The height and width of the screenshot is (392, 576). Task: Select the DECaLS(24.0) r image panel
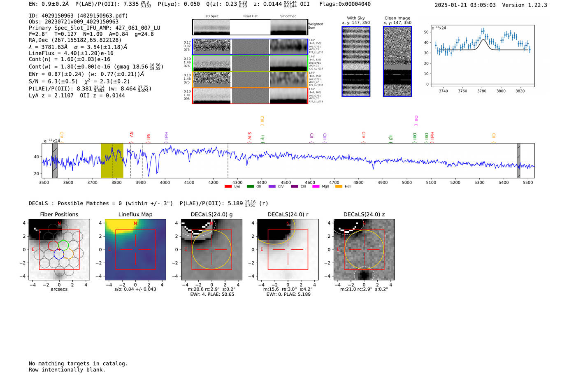click(288, 250)
